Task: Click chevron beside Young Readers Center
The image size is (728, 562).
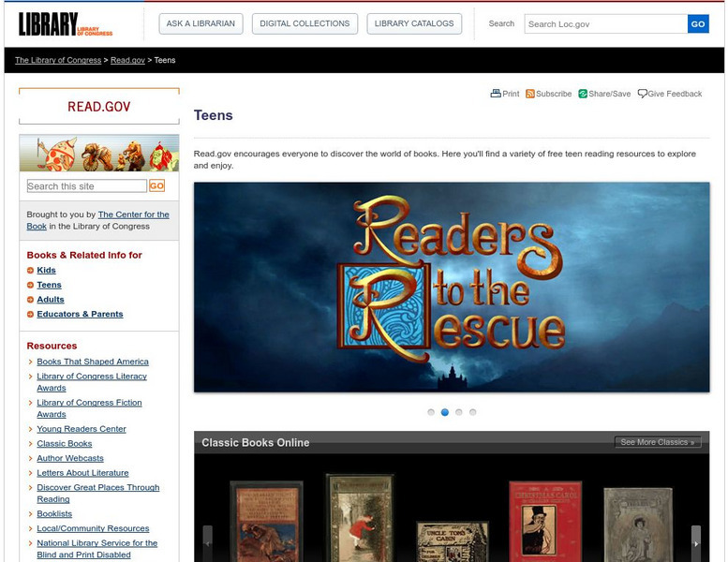Action: point(30,429)
